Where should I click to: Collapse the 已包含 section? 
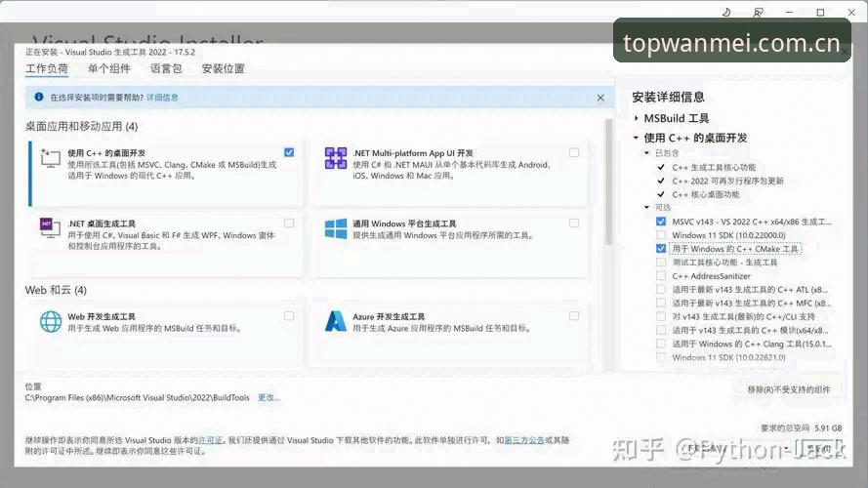click(646, 152)
